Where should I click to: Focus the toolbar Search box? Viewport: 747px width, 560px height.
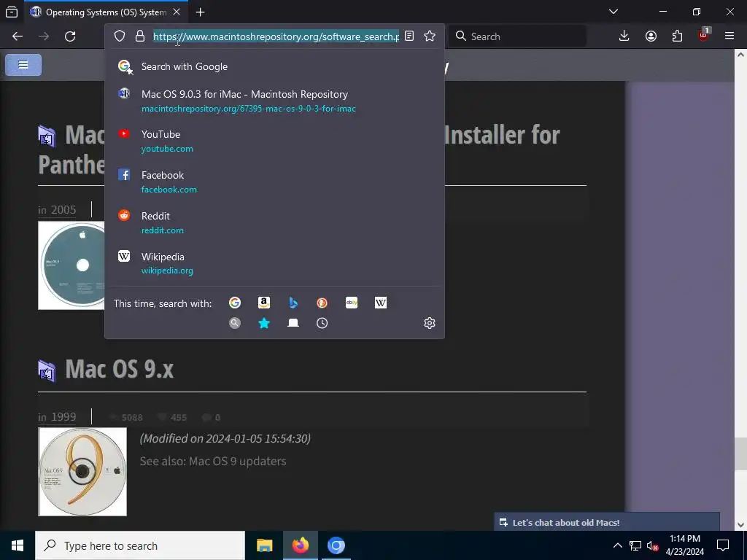pos(518,36)
